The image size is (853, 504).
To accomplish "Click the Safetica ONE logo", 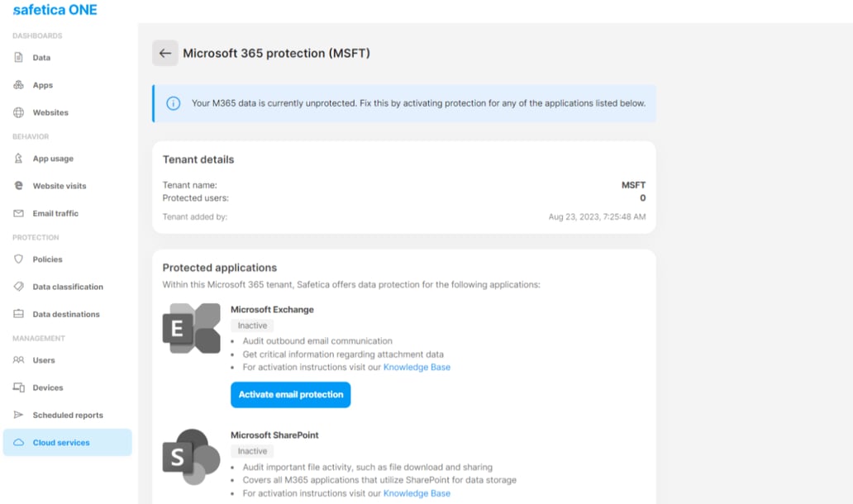I will 54,10.
